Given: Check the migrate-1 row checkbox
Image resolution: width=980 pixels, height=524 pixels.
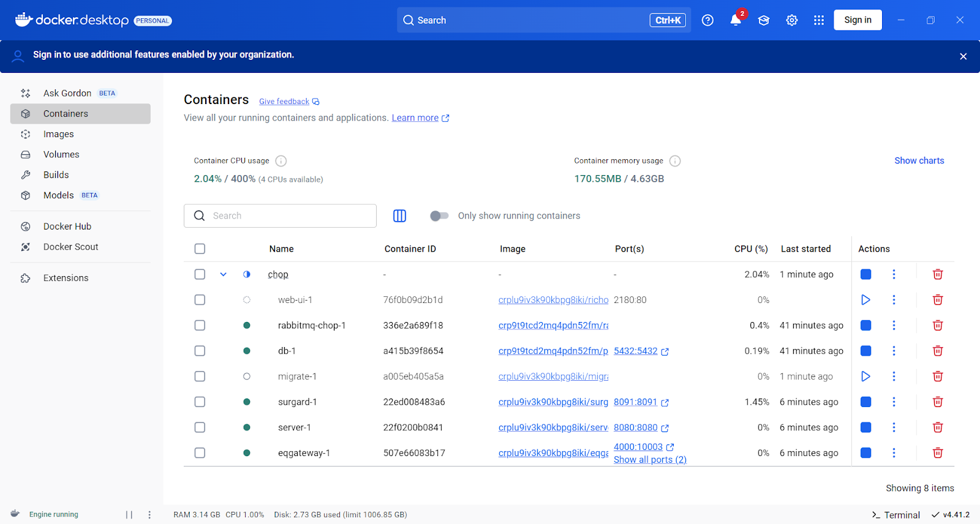Looking at the screenshot, I should pyautogui.click(x=200, y=376).
